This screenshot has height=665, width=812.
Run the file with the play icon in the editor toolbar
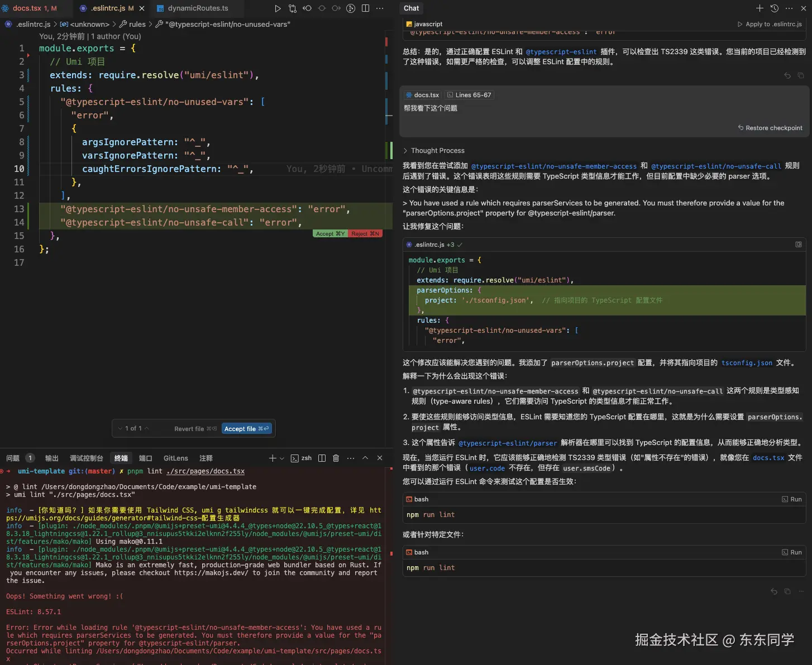coord(278,8)
